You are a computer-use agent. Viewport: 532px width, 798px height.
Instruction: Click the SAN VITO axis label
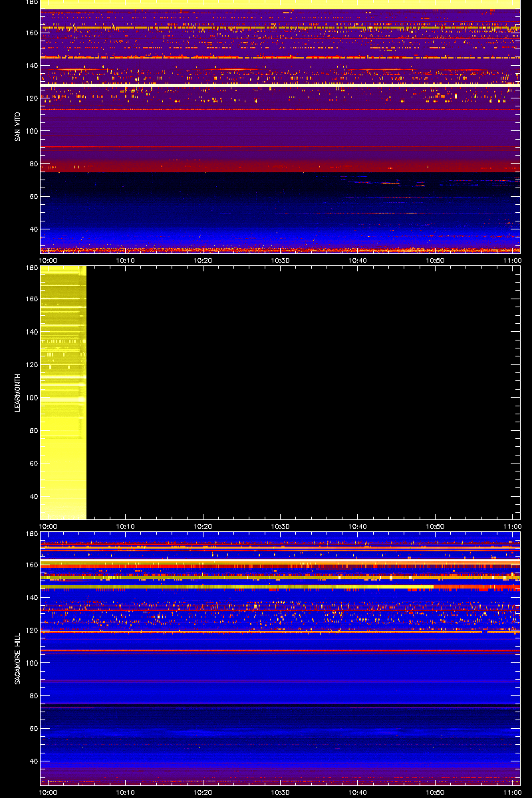pyautogui.click(x=18, y=126)
